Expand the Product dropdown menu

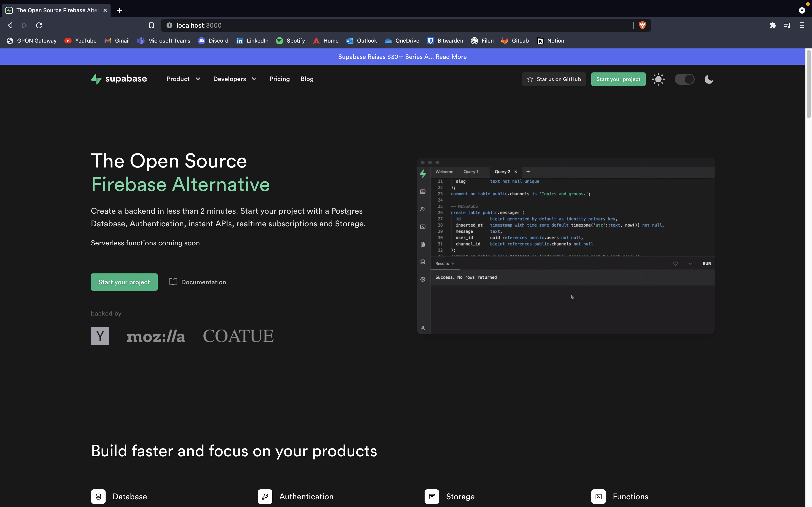pyautogui.click(x=183, y=79)
